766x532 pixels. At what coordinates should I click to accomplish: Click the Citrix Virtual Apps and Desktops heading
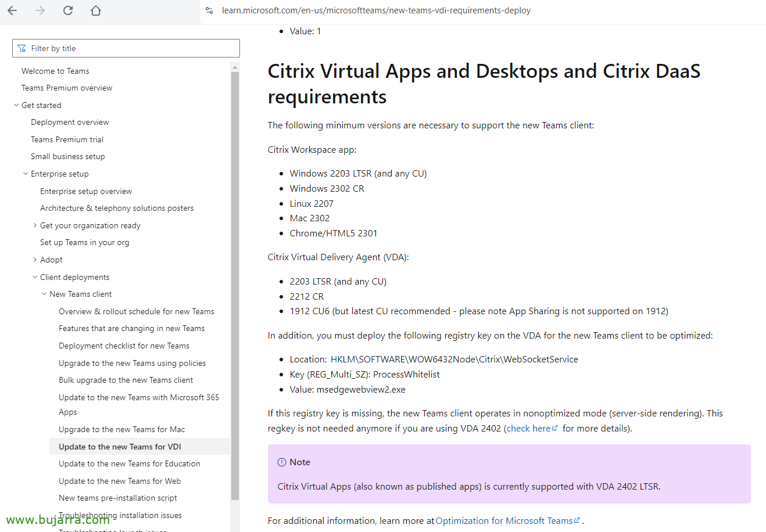tap(484, 84)
